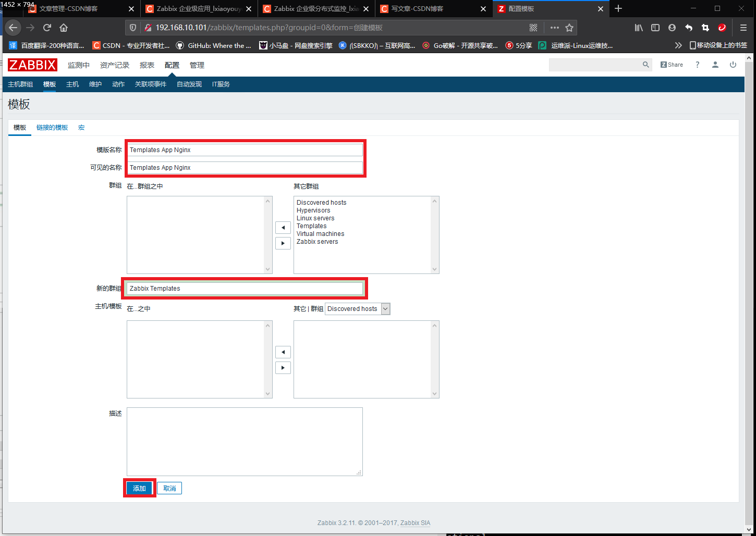Click the 取消 button
This screenshot has width=756, height=536.
[x=169, y=488]
